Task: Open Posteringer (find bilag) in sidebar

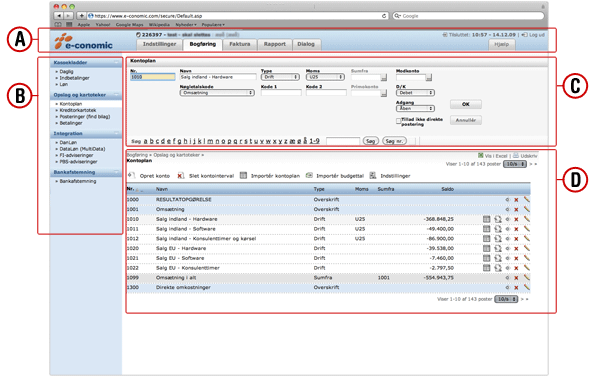Action: click(85, 117)
